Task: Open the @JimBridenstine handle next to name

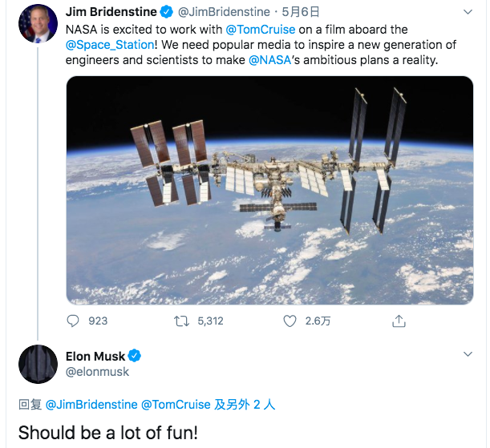Action: (x=224, y=12)
